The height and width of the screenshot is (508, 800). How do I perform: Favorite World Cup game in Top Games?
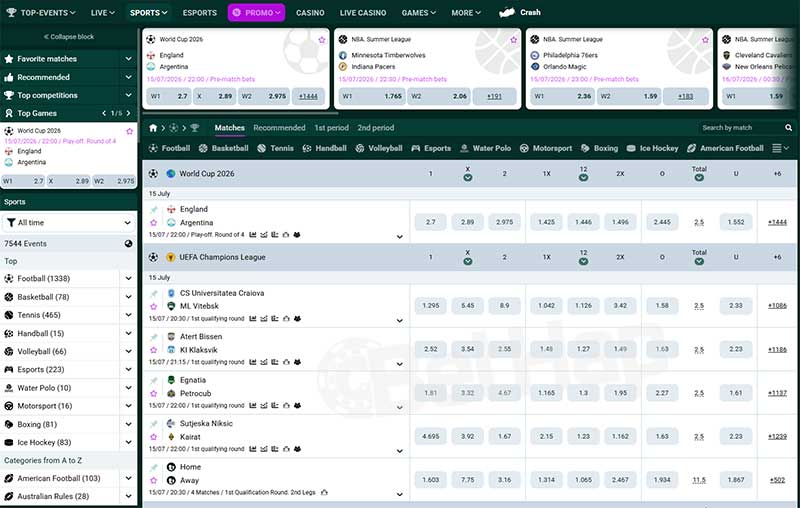130,132
